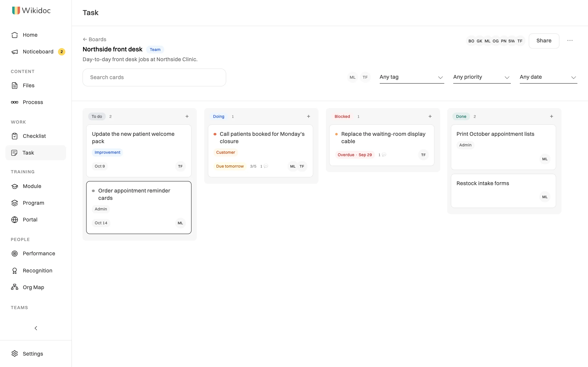Click the Org Map sidebar icon
Image resolution: width=588 pixels, height=367 pixels.
pos(14,287)
